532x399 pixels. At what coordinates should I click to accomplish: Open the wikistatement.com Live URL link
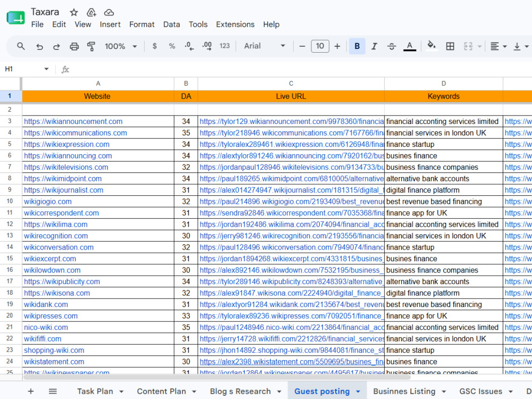point(292,362)
